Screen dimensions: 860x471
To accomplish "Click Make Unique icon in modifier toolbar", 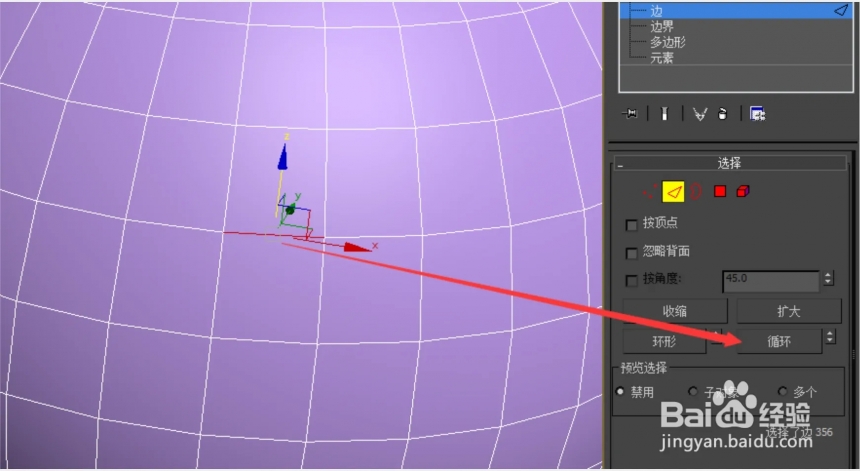I will click(x=699, y=114).
